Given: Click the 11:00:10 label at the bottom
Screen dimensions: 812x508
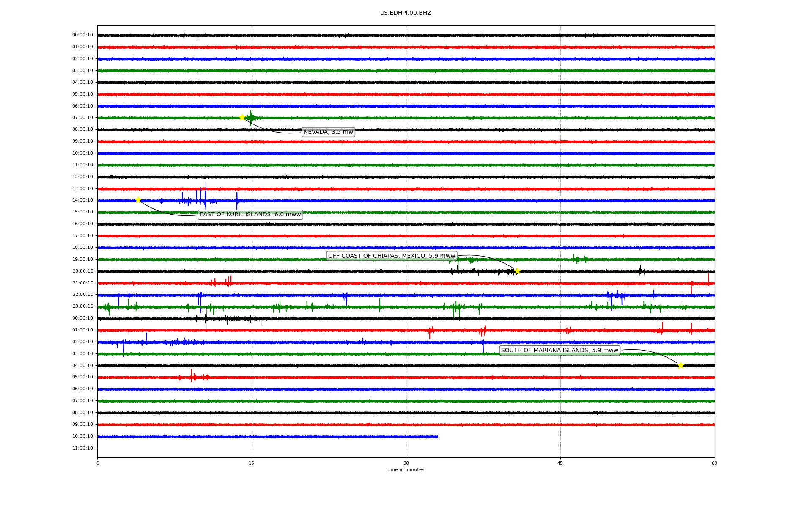Looking at the screenshot, I should coord(82,448).
